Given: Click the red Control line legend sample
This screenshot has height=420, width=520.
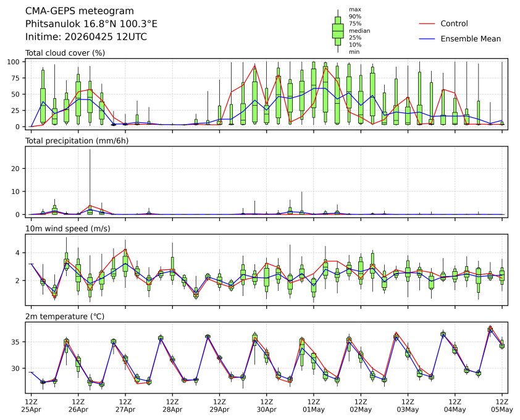Looking at the screenshot, I should pos(427,23).
